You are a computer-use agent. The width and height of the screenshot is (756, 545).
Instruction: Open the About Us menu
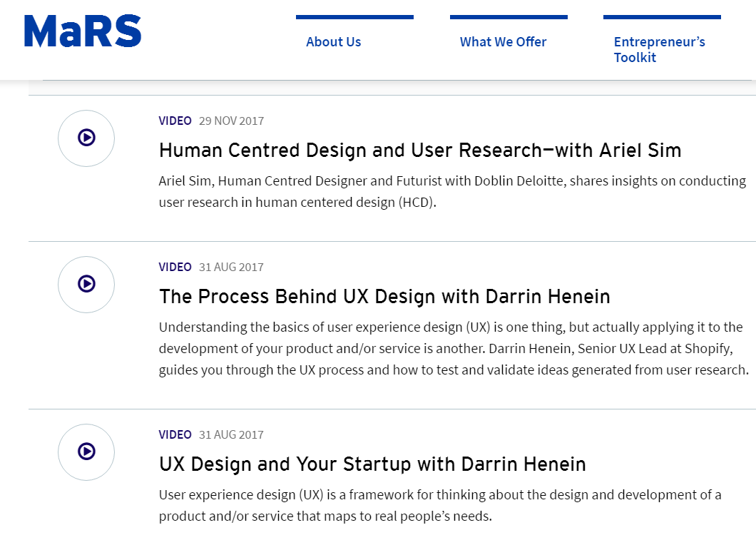tap(333, 42)
